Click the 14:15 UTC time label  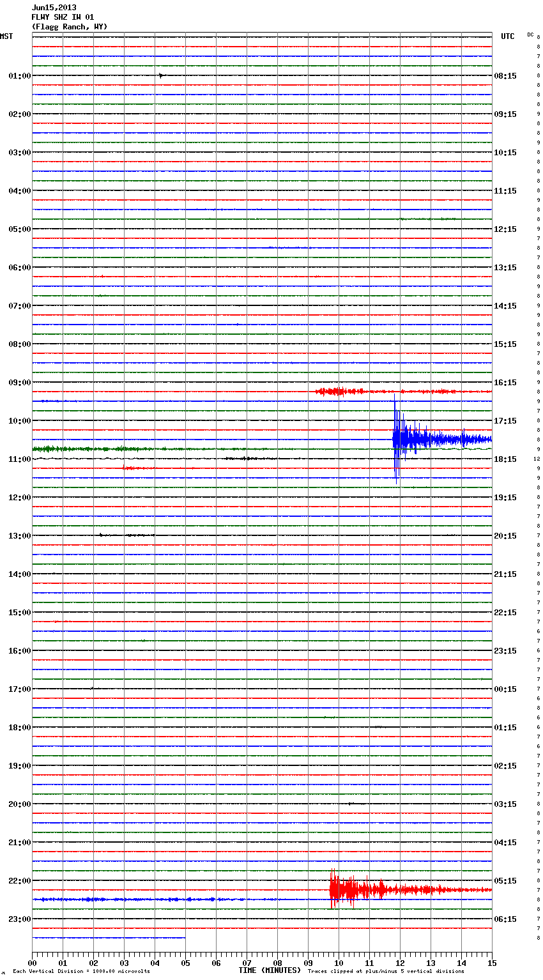click(505, 306)
